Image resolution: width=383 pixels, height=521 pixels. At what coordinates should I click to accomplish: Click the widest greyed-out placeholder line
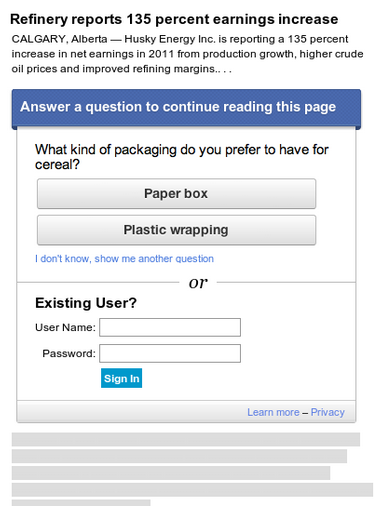click(192, 490)
